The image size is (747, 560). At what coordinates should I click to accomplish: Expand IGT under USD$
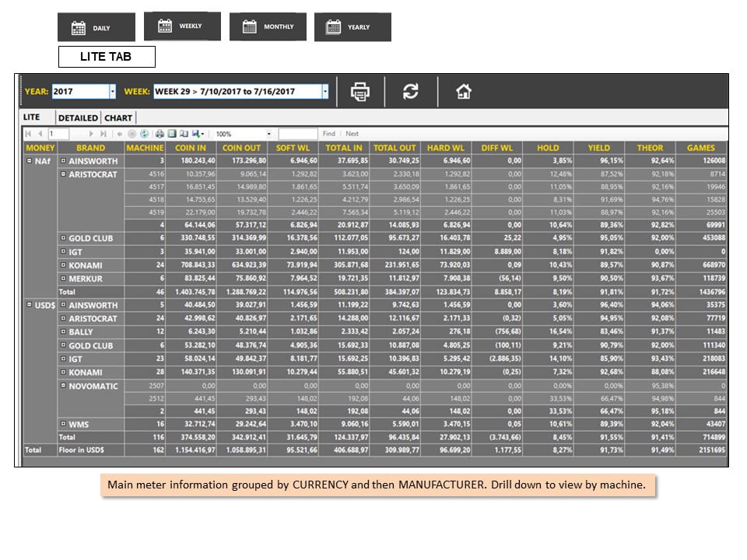(63, 358)
